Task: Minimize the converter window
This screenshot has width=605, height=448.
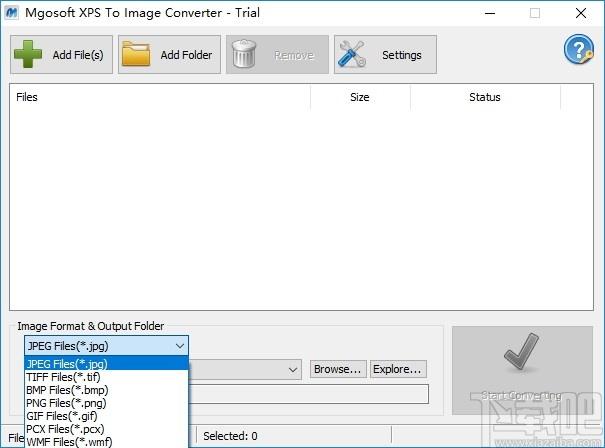Action: pyautogui.click(x=490, y=13)
